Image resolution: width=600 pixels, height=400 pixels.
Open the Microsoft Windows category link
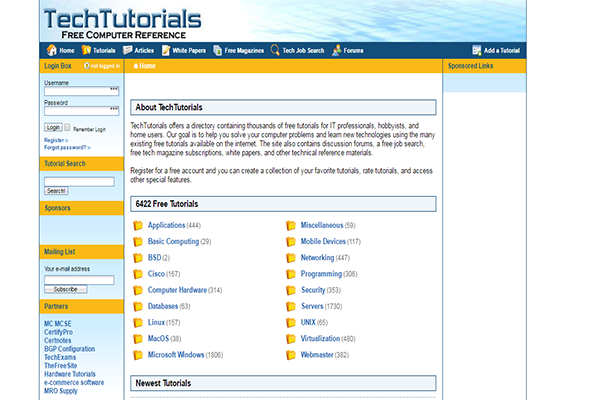point(176,355)
